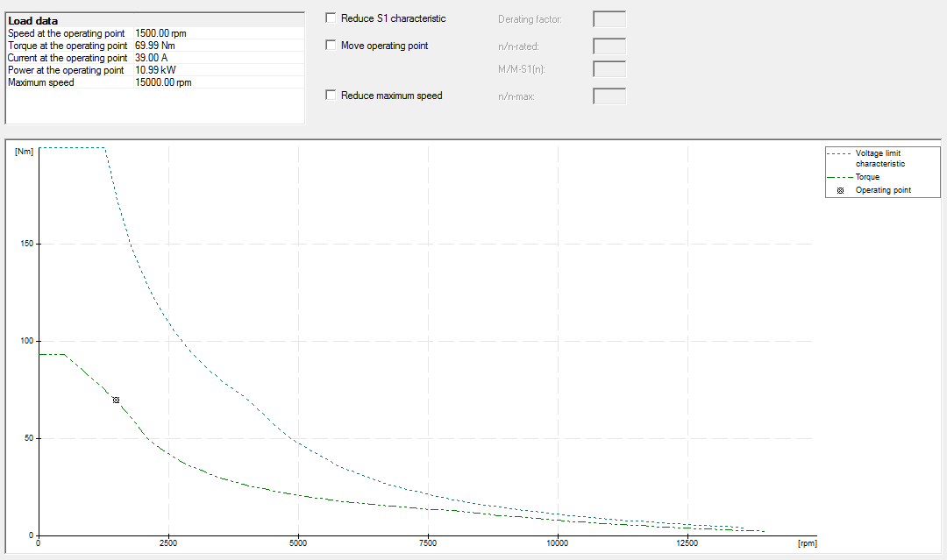Select the Current at the operating point row

(x=96, y=58)
